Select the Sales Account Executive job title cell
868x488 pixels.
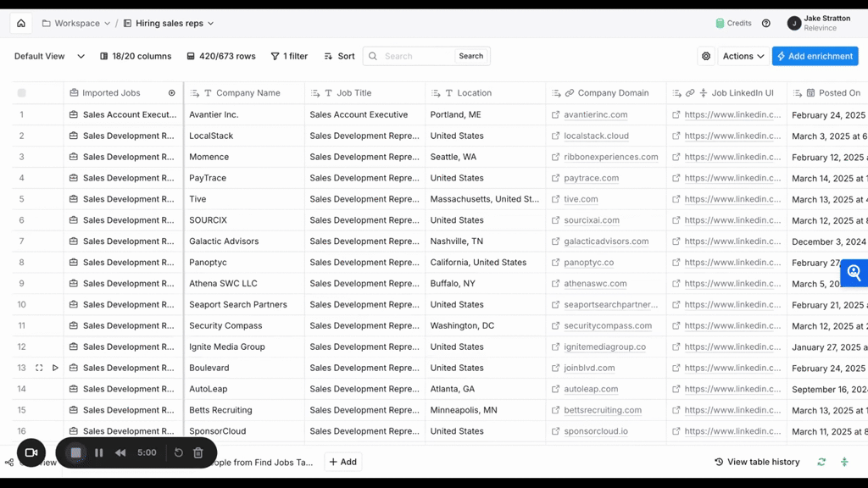tap(364, 114)
